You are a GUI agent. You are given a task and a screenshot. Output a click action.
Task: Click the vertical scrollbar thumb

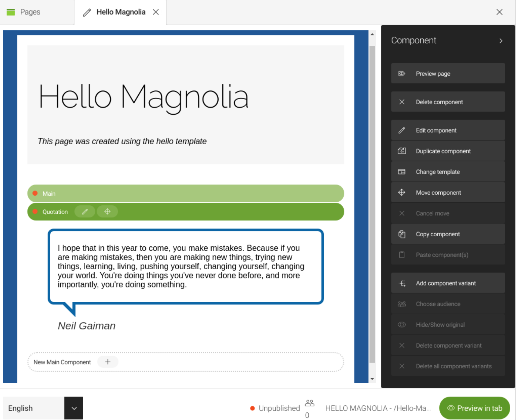pyautogui.click(x=372, y=204)
